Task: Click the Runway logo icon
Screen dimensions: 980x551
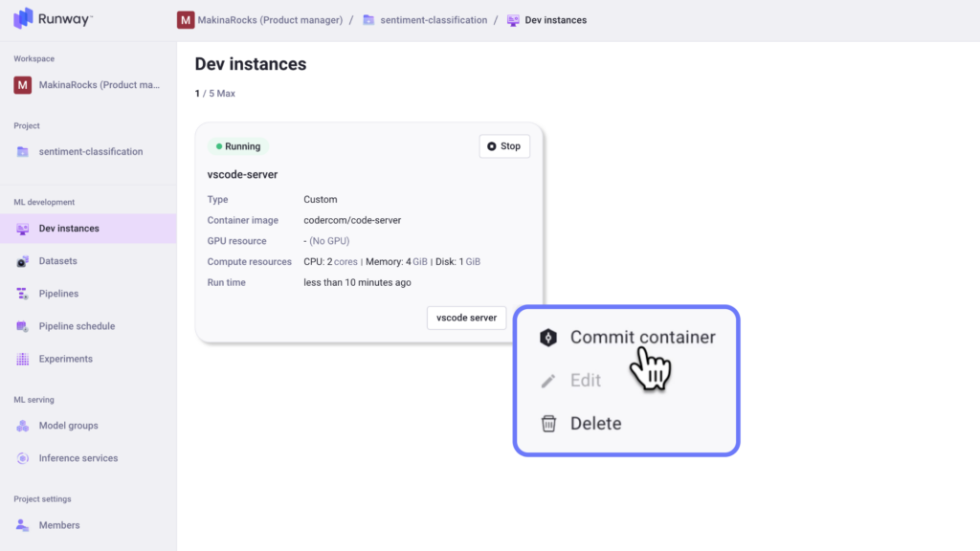Action: (23, 18)
